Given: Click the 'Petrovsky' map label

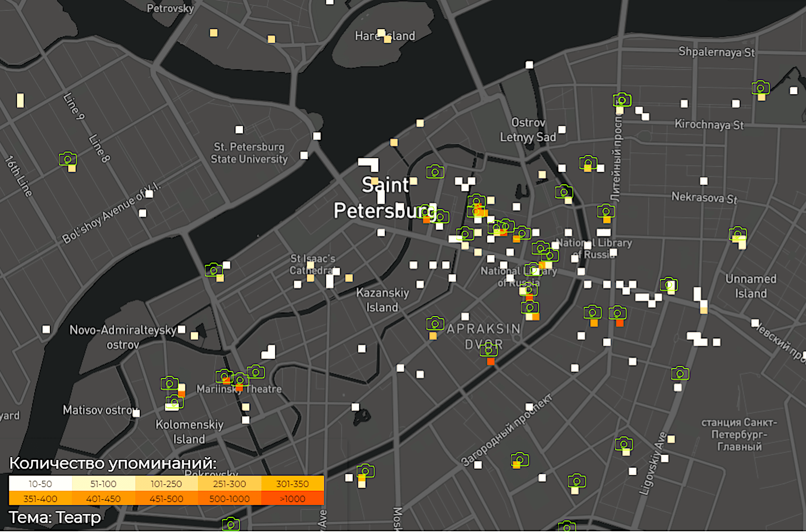Looking at the screenshot, I should tap(170, 8).
